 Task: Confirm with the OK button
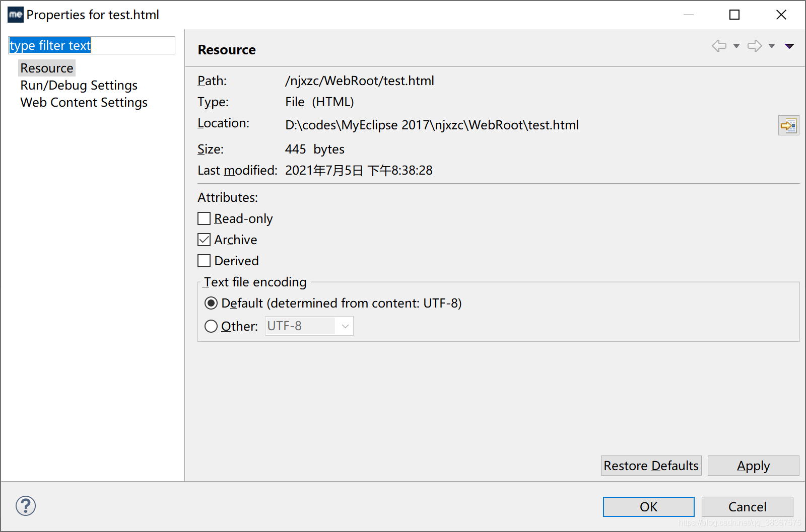pos(649,507)
